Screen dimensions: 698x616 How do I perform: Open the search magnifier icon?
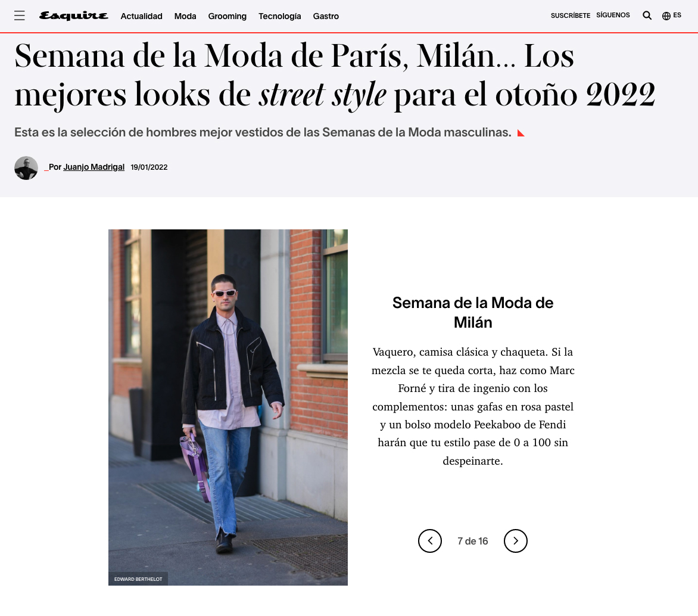tap(647, 15)
